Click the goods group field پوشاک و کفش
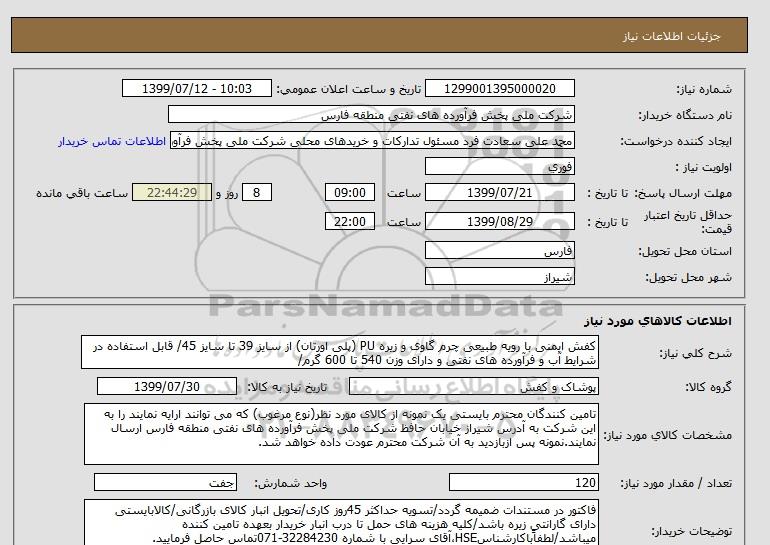Image resolution: width=770 pixels, height=545 pixels. coord(473,386)
